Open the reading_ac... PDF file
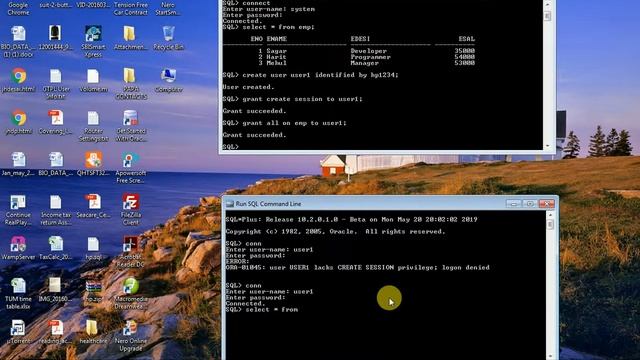The image size is (640, 360). pyautogui.click(x=56, y=328)
